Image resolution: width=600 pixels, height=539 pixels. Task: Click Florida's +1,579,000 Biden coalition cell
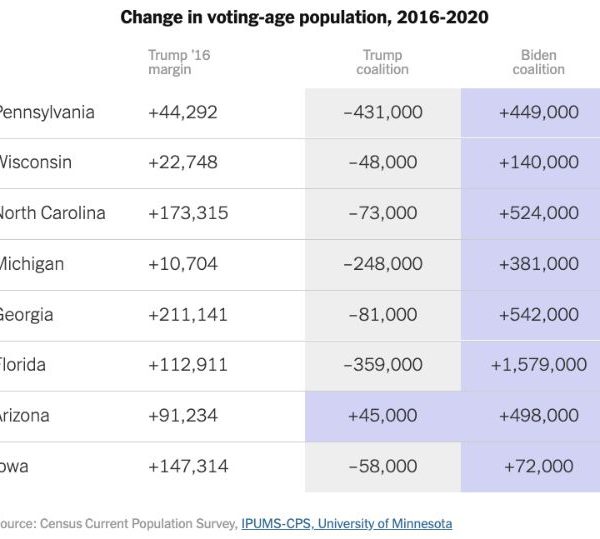538,365
